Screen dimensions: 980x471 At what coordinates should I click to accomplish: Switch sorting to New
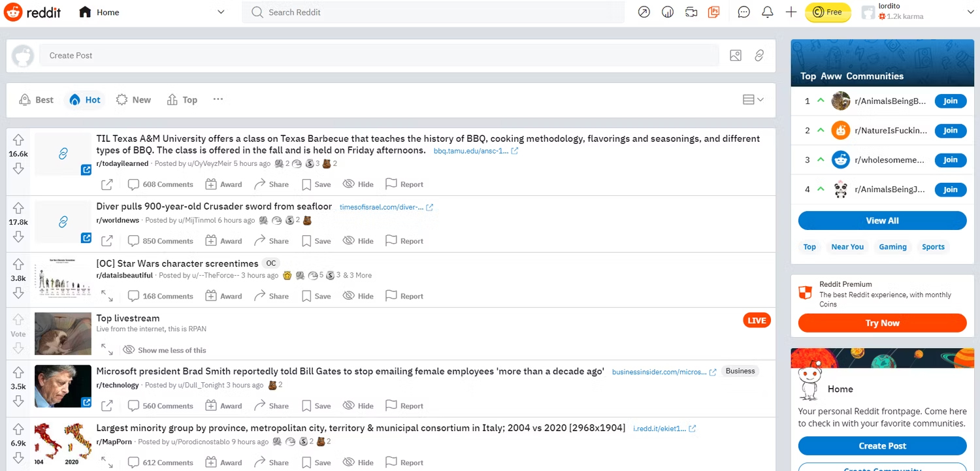133,99
